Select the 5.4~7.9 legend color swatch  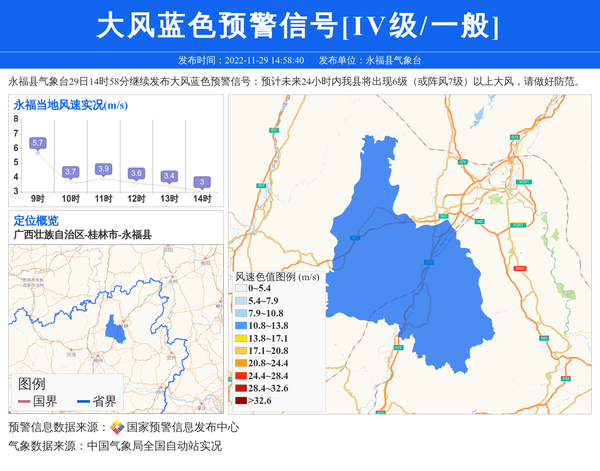(x=241, y=301)
